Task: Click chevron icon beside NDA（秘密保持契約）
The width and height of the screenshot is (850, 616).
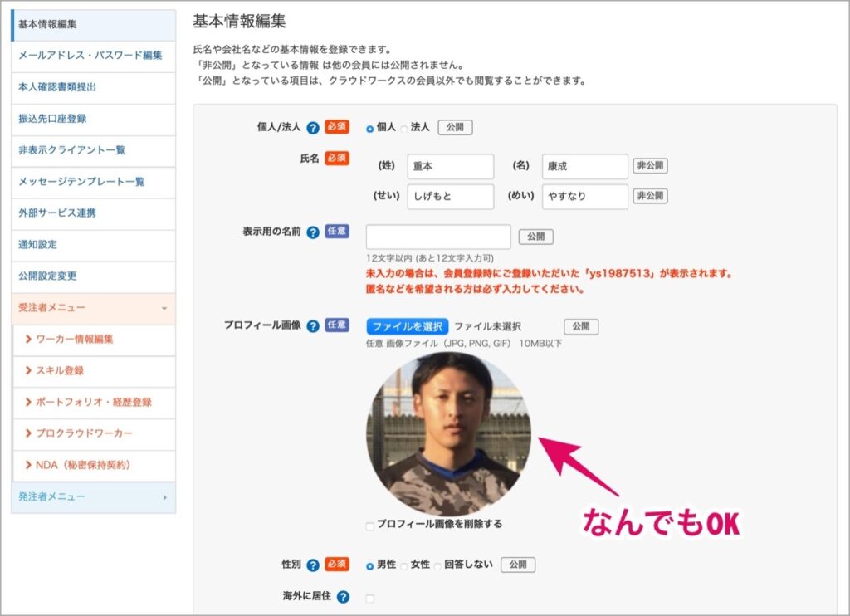Action: 28,465
